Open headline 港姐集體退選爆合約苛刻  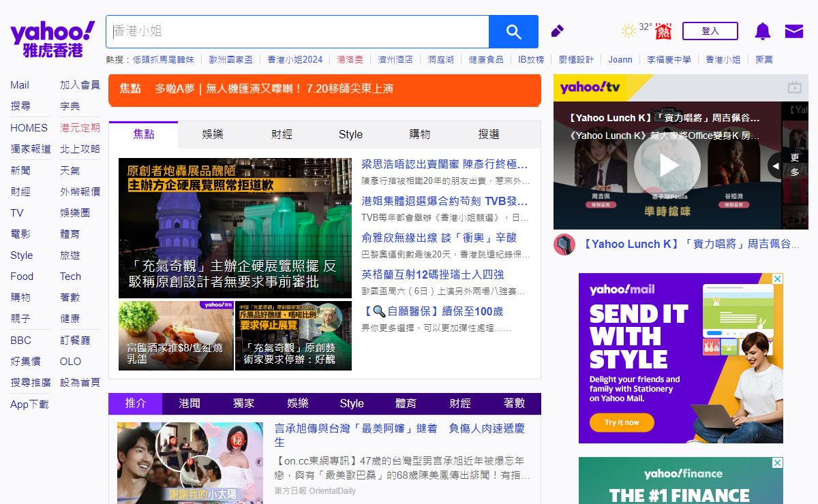point(444,201)
